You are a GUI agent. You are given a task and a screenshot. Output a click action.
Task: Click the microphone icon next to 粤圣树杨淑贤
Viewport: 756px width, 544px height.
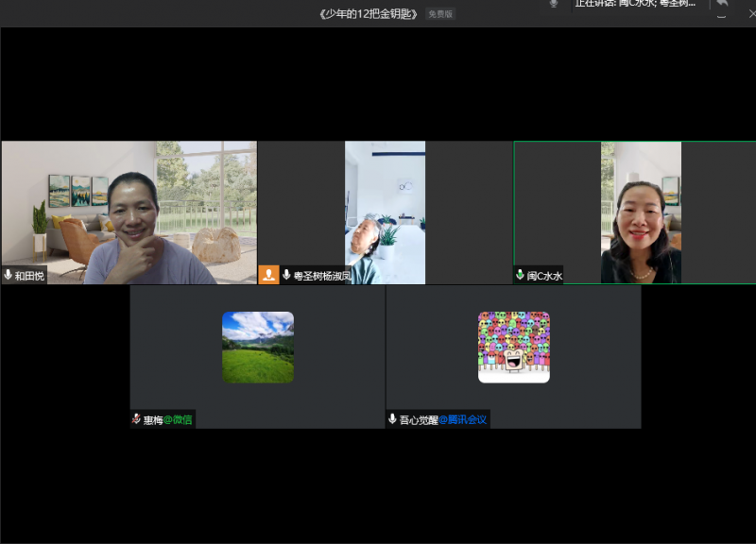coord(286,276)
